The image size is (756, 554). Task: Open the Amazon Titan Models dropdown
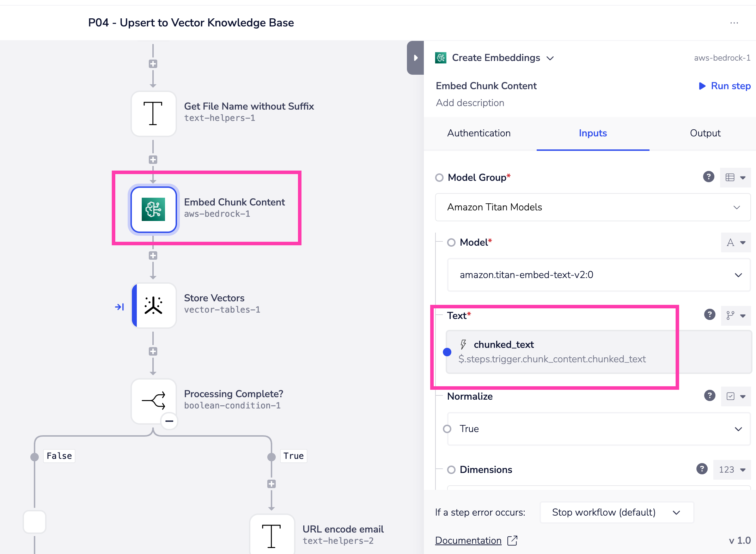pyautogui.click(x=592, y=207)
